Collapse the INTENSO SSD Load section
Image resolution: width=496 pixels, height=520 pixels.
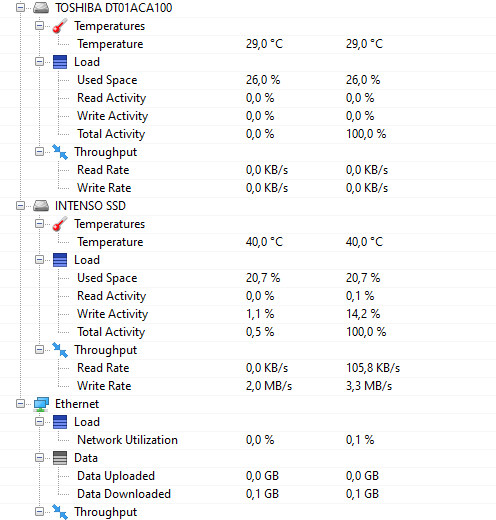[x=39, y=260]
